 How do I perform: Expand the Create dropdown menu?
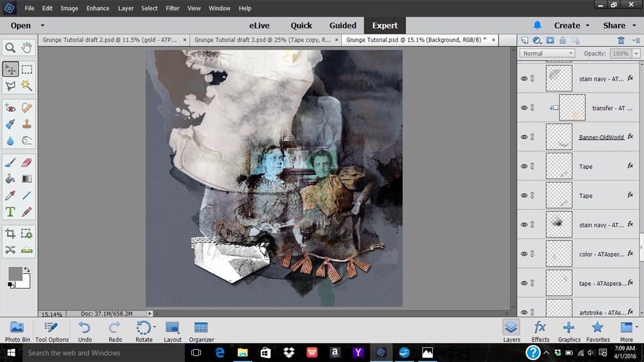[587, 26]
